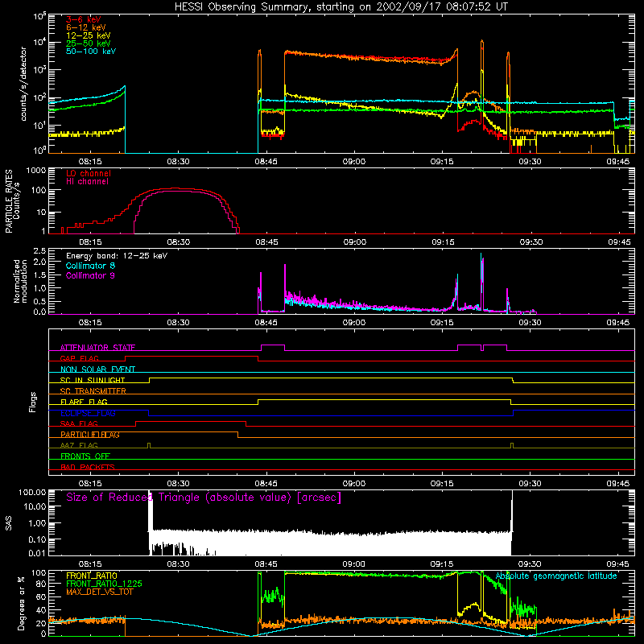
Task: Click the 'Absolute geomagnetic latitude' label
Action: click(556, 576)
